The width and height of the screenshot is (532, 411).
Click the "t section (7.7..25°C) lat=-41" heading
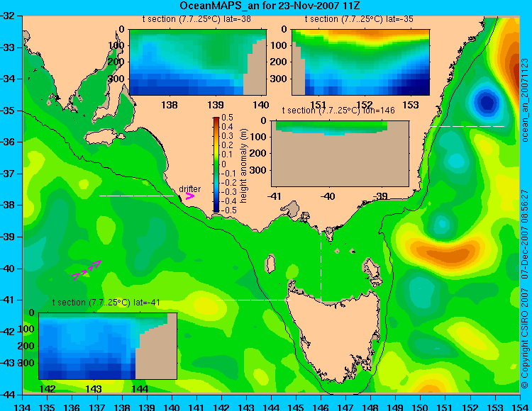(106, 303)
